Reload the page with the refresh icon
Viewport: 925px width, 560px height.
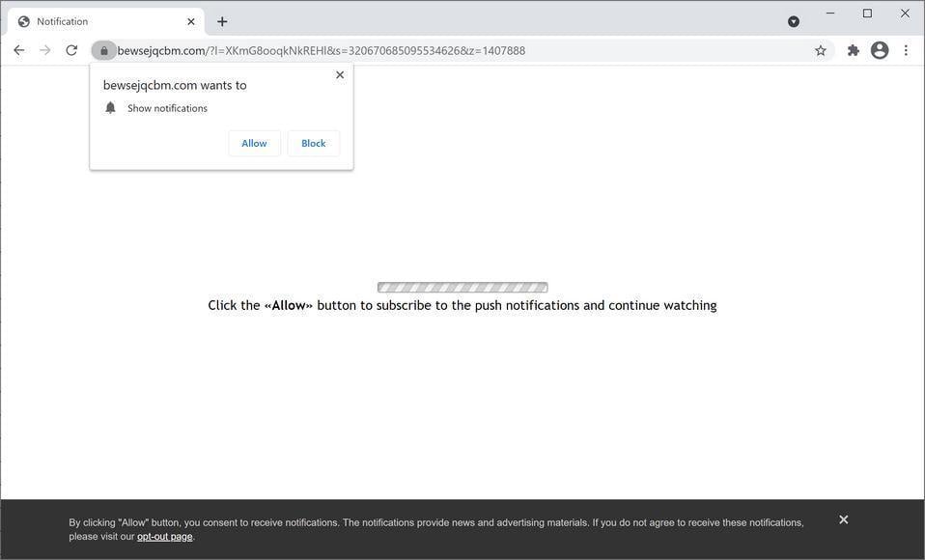coord(70,49)
